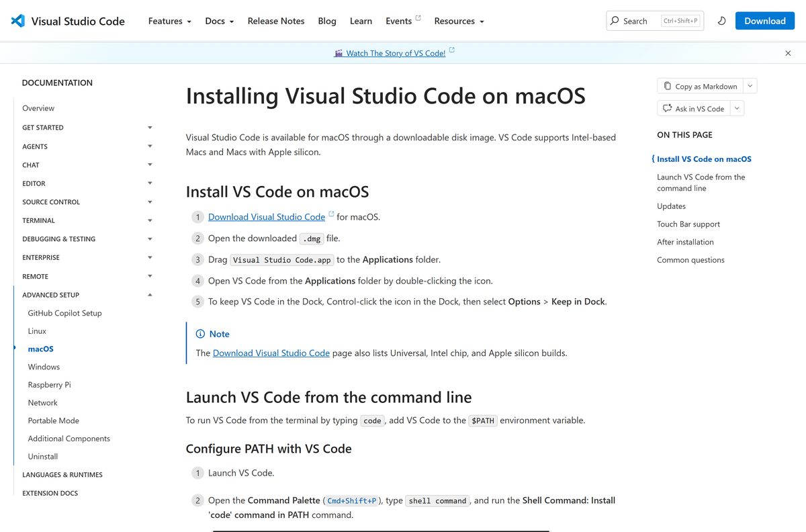Expand the REMOTE section
The image size is (806, 532).
point(87,276)
